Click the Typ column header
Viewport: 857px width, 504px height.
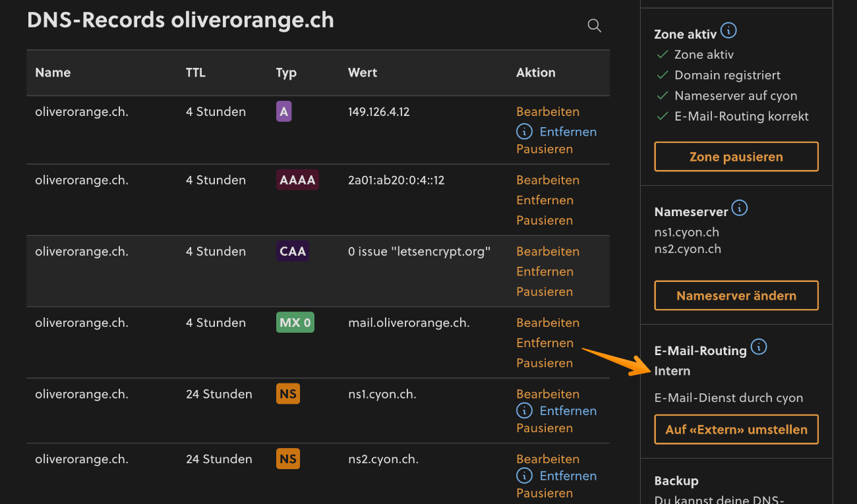pyautogui.click(x=286, y=73)
